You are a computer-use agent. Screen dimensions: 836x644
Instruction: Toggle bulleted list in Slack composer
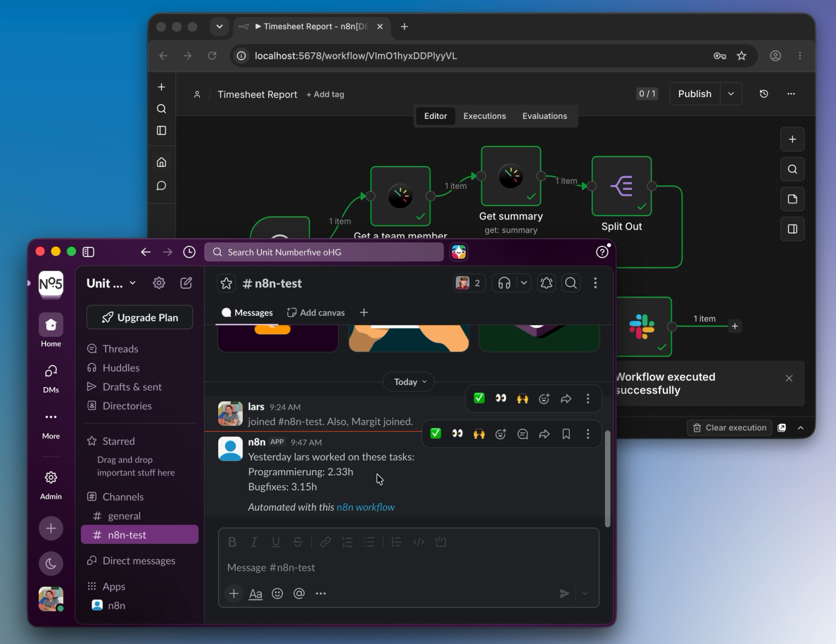[369, 542]
